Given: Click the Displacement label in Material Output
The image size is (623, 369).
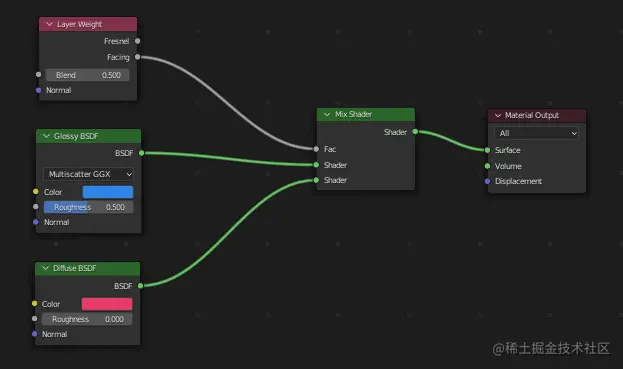Looking at the screenshot, I should pos(519,181).
